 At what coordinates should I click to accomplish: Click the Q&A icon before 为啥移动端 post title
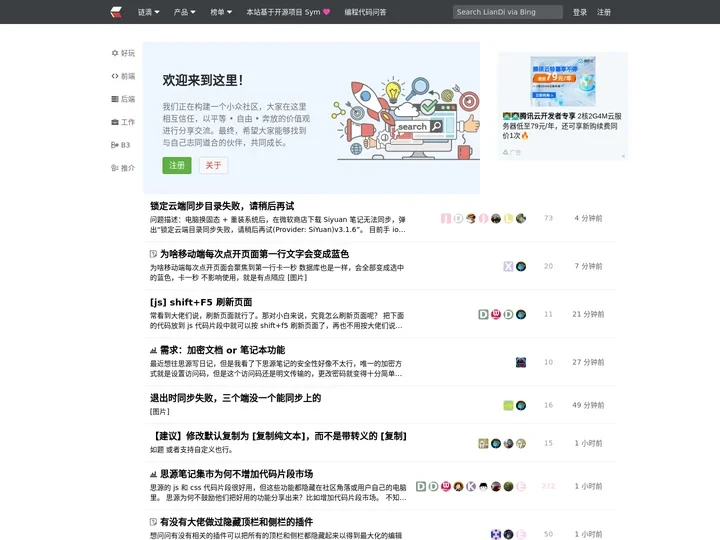pyautogui.click(x=153, y=254)
